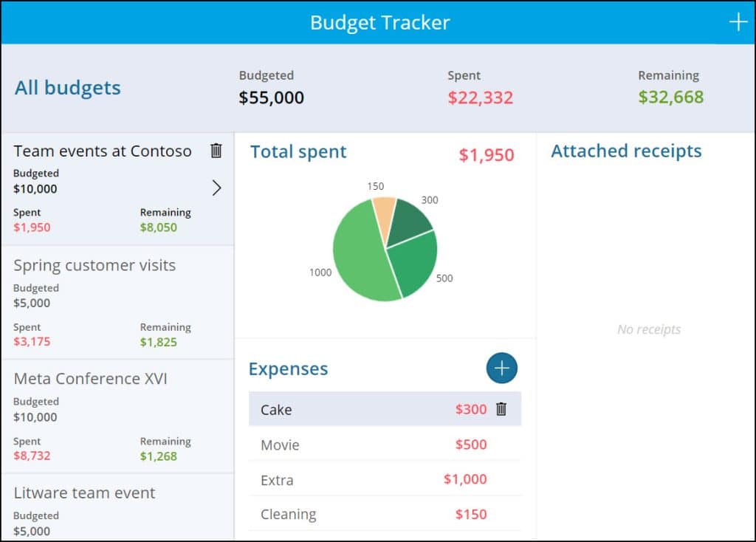This screenshot has width=756, height=542.
Task: Click the $300 Cake amount
Action: [471, 409]
